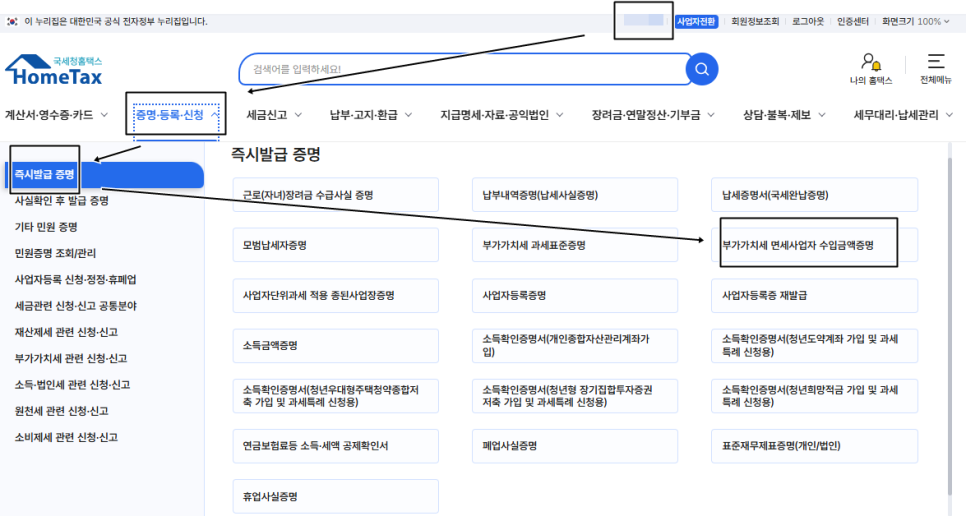Open 근로(자녀)장려금 수급사실 증명
This screenshot has height=516, width=966.
pos(336,195)
